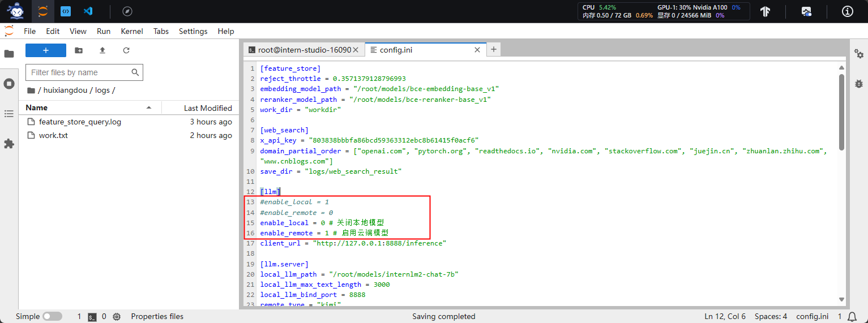Sort files by Name column
Image resolution: width=868 pixels, height=323 pixels.
pyautogui.click(x=89, y=107)
